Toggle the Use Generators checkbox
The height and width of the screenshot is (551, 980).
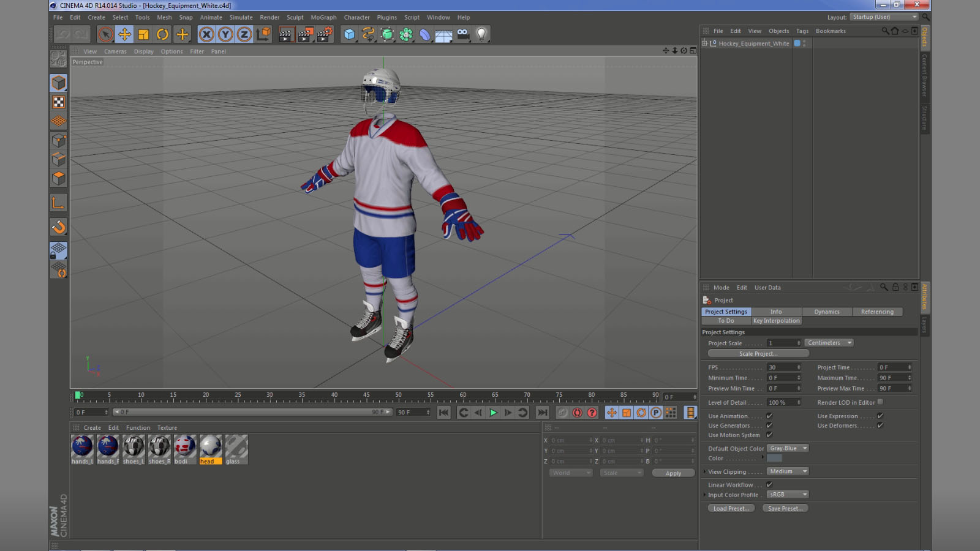tap(769, 425)
